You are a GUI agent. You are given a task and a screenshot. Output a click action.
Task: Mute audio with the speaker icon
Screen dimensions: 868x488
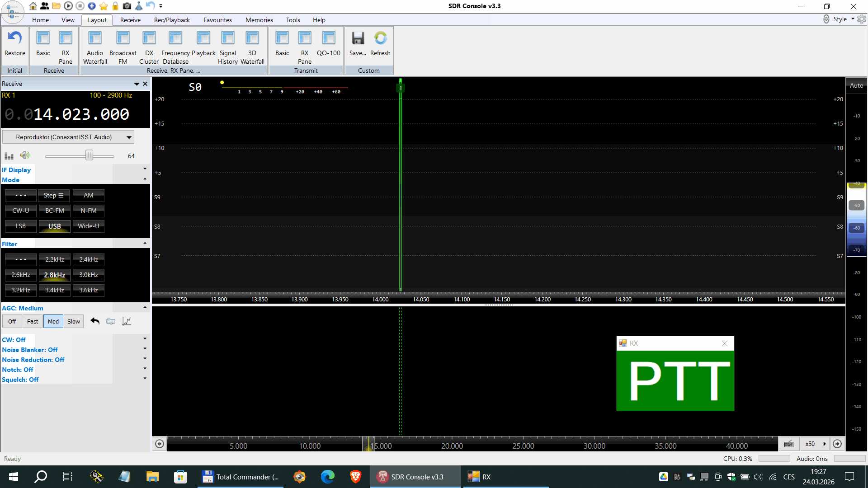coord(25,155)
